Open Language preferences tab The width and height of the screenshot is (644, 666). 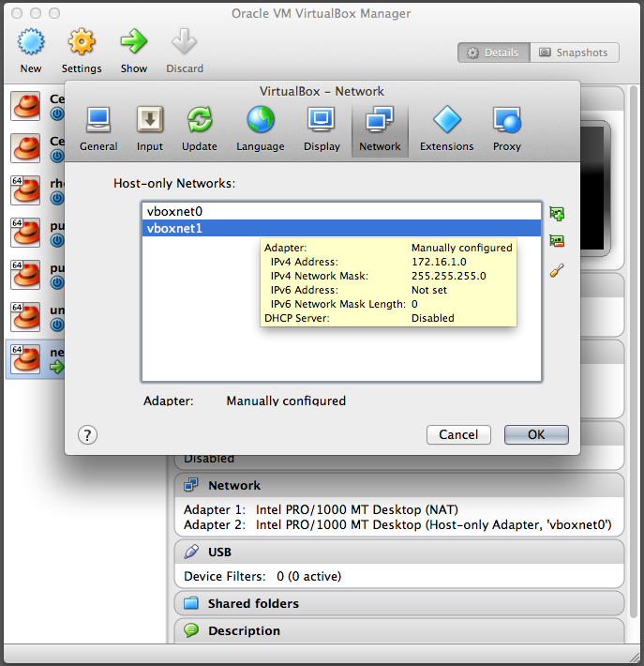(x=261, y=129)
